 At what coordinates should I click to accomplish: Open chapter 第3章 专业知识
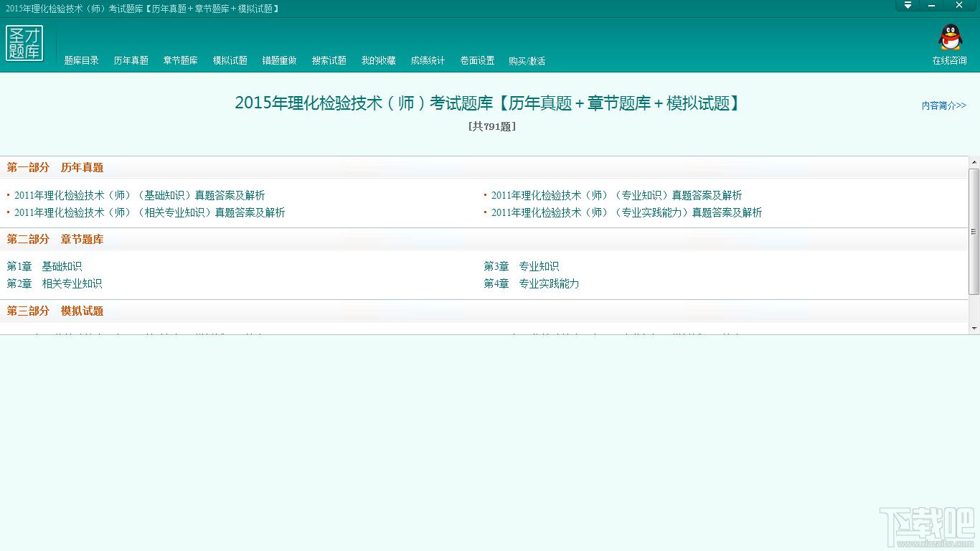pos(522,266)
